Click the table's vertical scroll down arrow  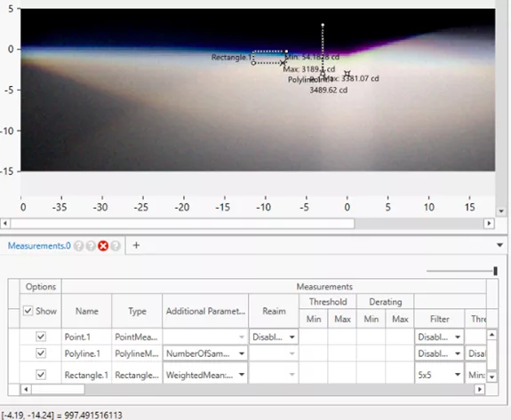click(491, 377)
